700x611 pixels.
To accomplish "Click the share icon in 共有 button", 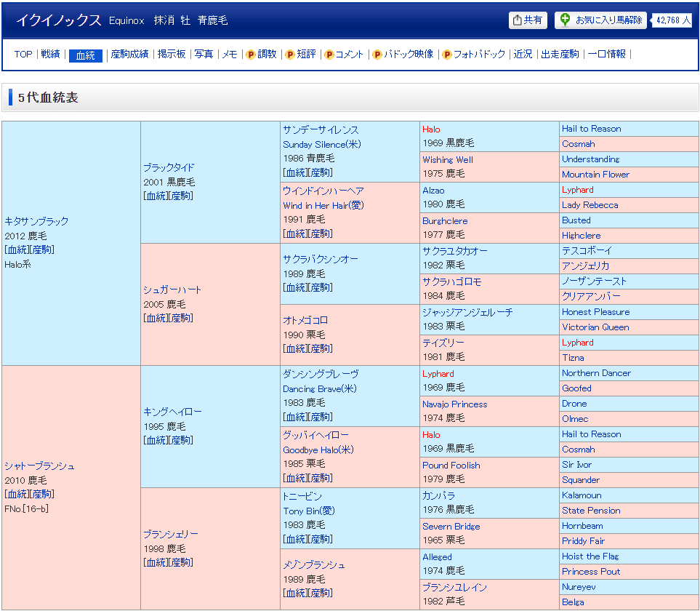I will (518, 20).
